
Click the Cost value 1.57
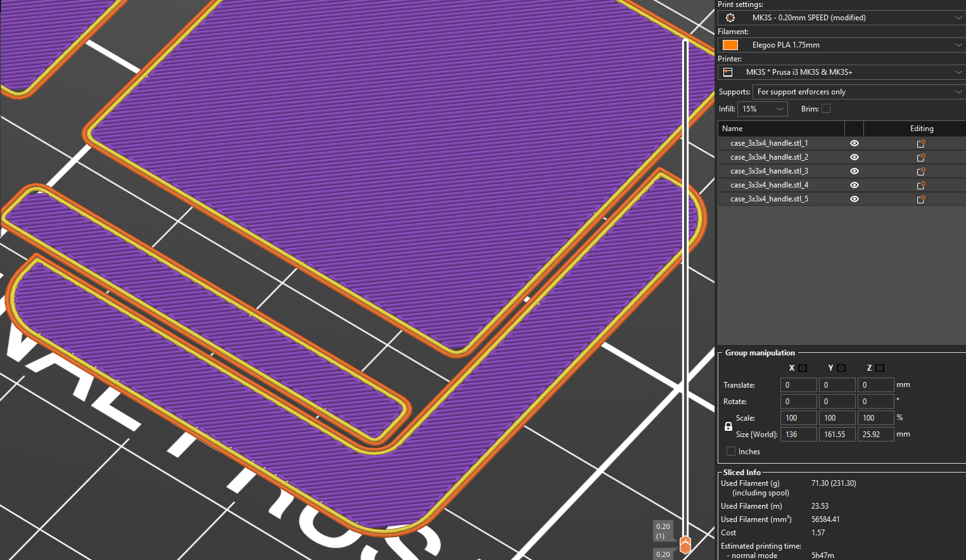coord(818,533)
